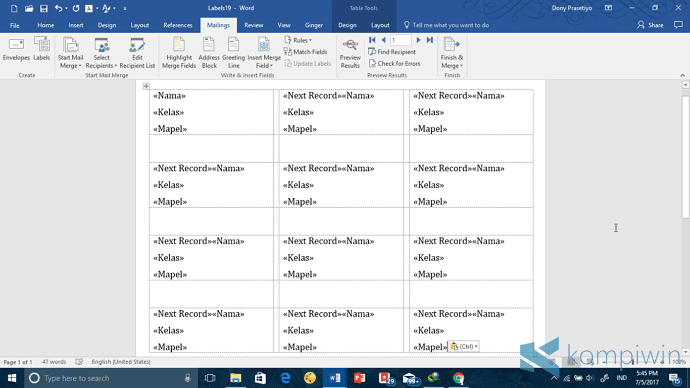This screenshot has height=388, width=690.
Task: Go to last record
Action: point(430,40)
